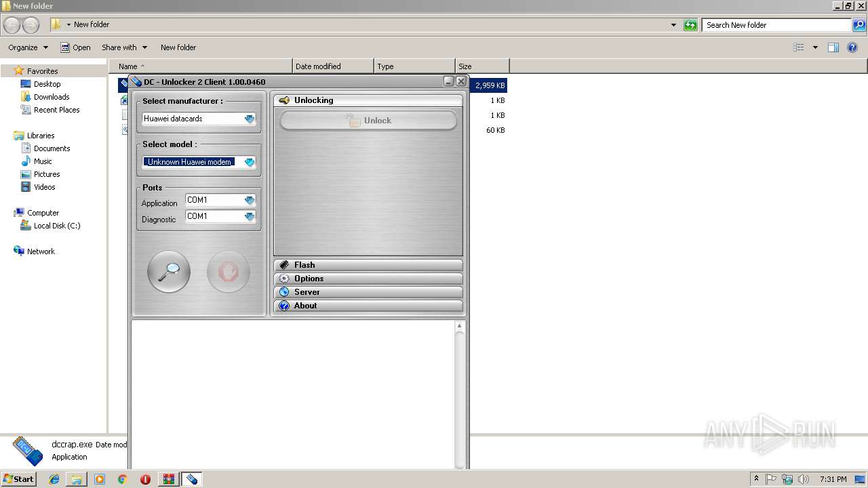868x488 pixels.
Task: Sort by the Date modified column header
Action: [x=333, y=66]
